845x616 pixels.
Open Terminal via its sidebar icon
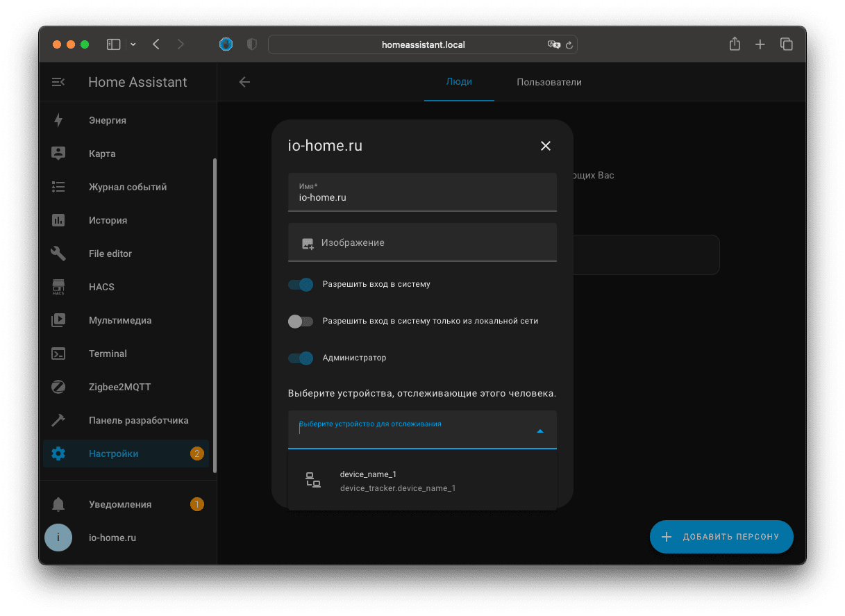pos(58,353)
